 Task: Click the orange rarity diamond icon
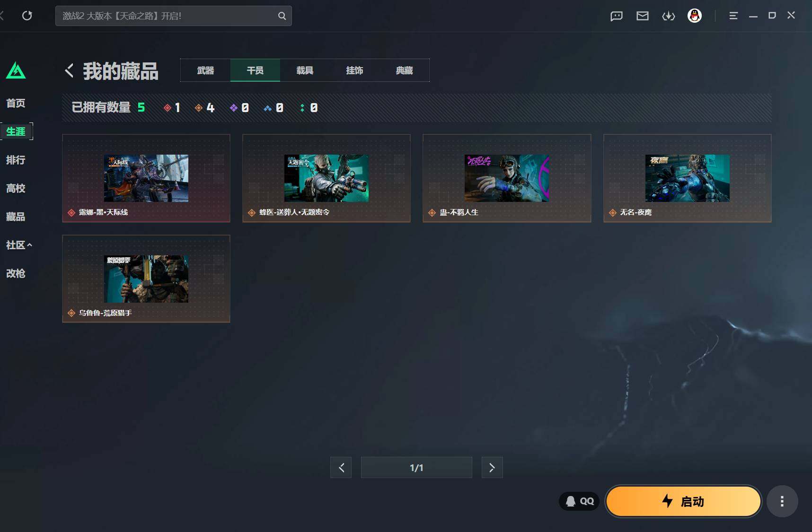199,108
